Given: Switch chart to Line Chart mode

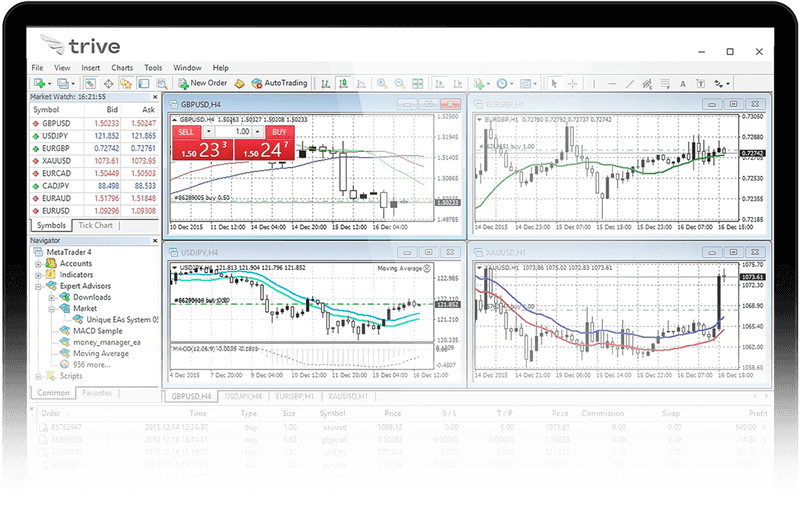Looking at the screenshot, I should click(361, 83).
